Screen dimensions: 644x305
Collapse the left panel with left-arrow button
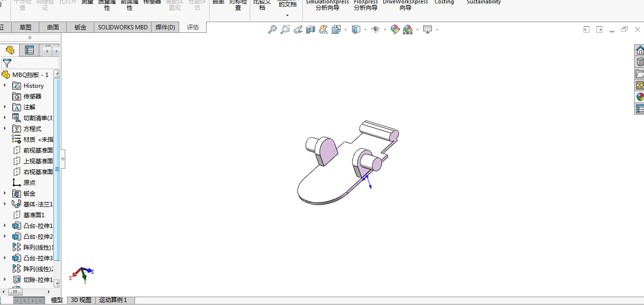click(x=586, y=30)
